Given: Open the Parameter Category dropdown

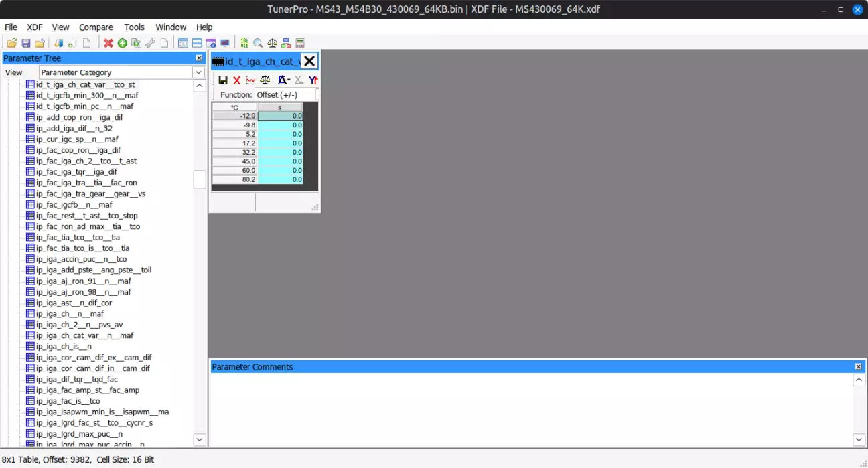Looking at the screenshot, I should [x=198, y=72].
